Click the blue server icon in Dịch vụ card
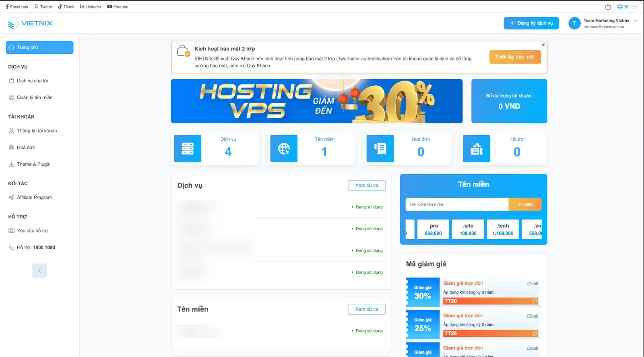The width and height of the screenshot is (644, 357). coord(188,149)
